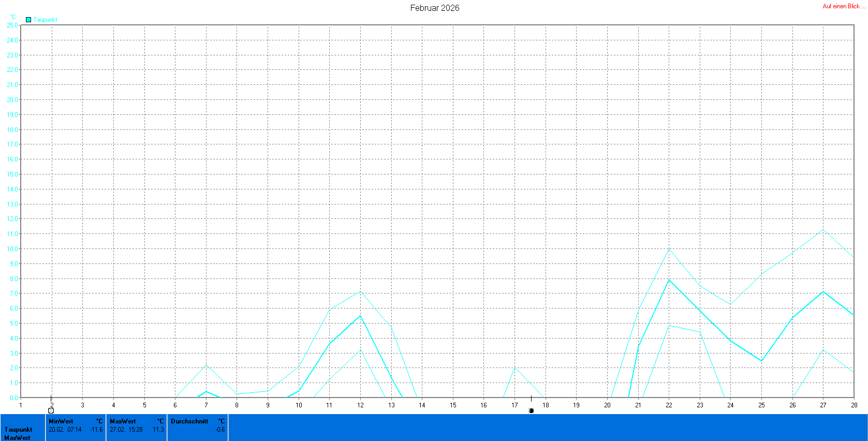This screenshot has width=868, height=441.
Task: Select the average value '-0.6'
Action: 220,430
